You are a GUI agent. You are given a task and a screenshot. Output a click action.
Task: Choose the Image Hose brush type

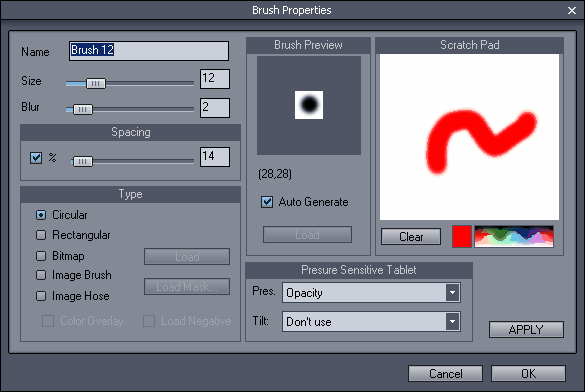tap(41, 296)
